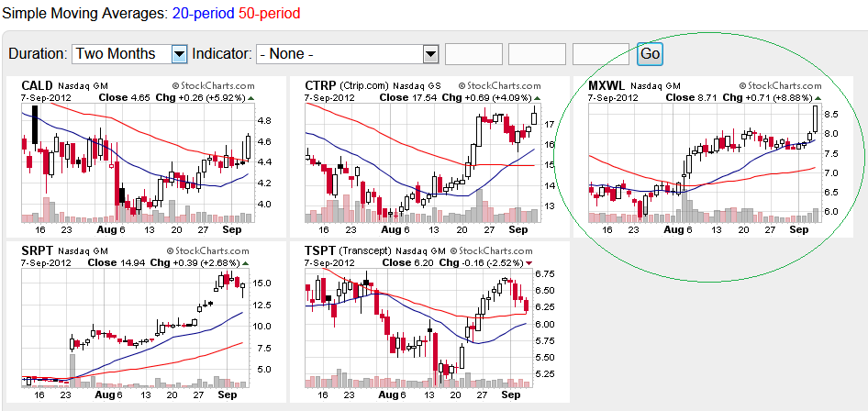The image size is (868, 411).
Task: Open the TSPT Transcept chart thumbnail
Action: pos(429,322)
